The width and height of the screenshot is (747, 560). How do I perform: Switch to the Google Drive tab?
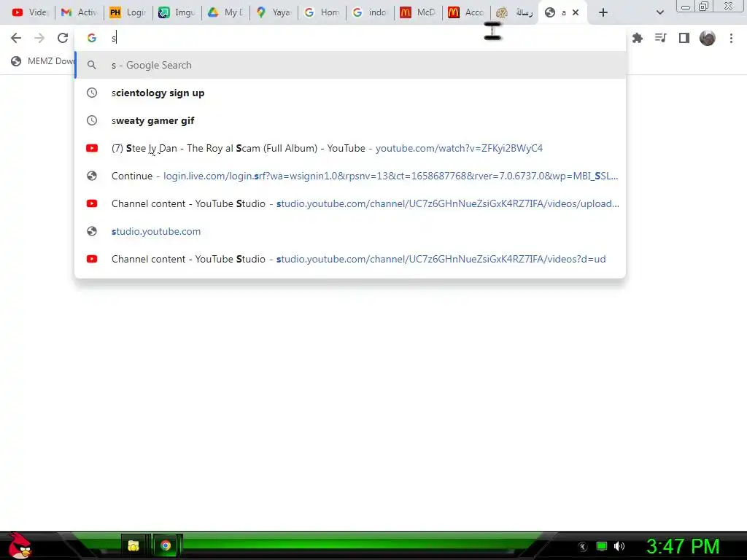click(x=225, y=12)
